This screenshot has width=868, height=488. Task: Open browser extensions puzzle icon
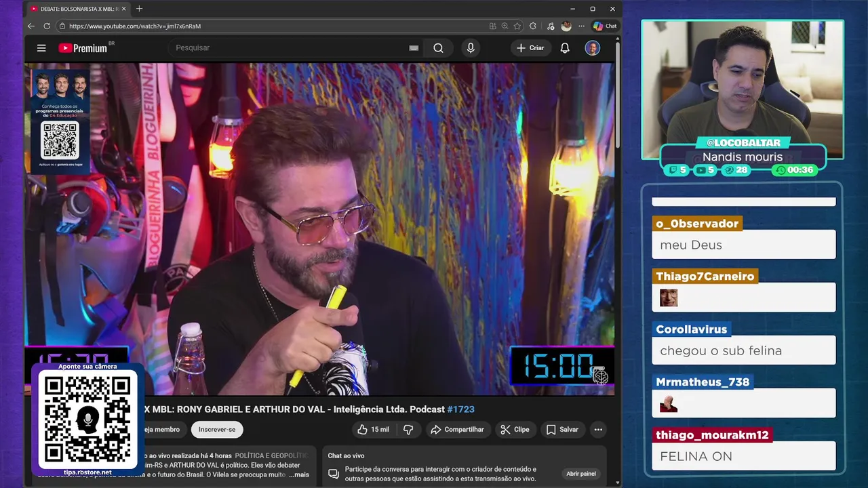[533, 26]
